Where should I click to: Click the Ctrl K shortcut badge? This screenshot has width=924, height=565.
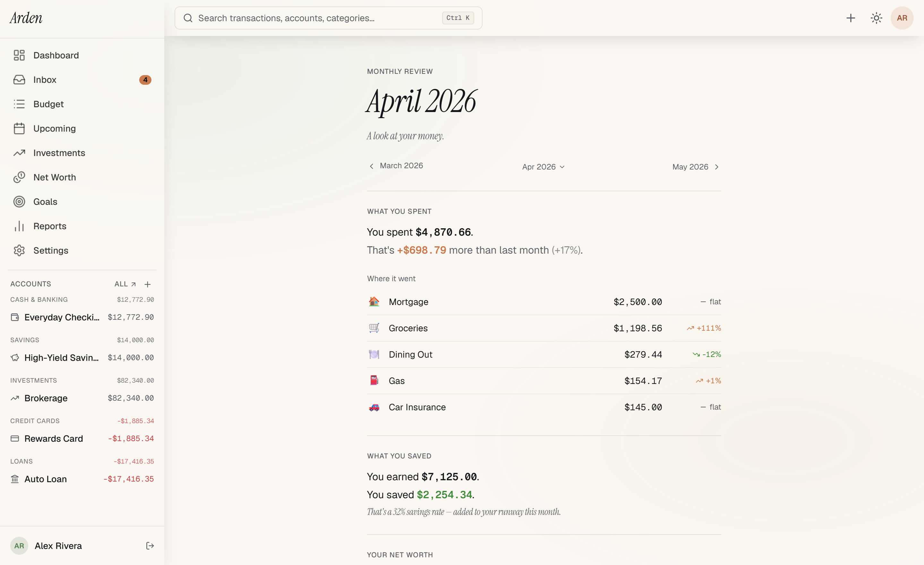458,18
